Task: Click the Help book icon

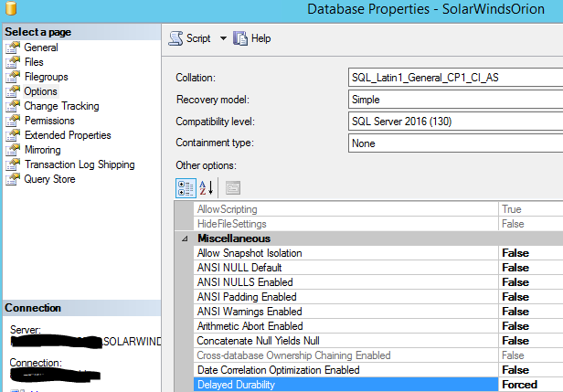Action: (x=240, y=38)
